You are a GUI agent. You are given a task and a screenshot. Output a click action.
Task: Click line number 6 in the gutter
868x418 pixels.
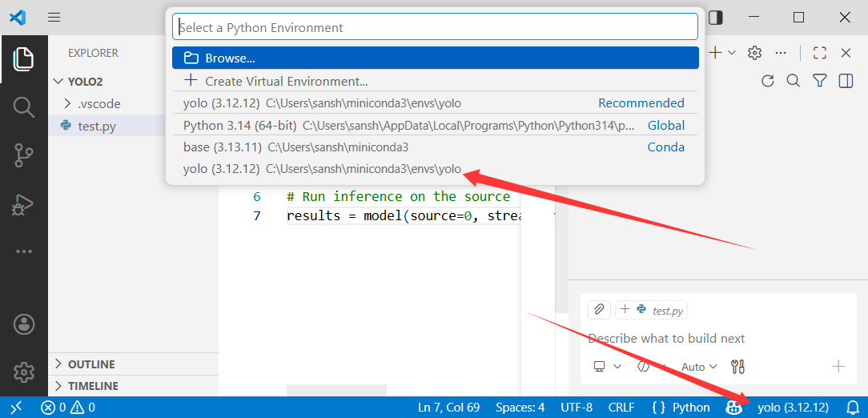pyautogui.click(x=256, y=196)
